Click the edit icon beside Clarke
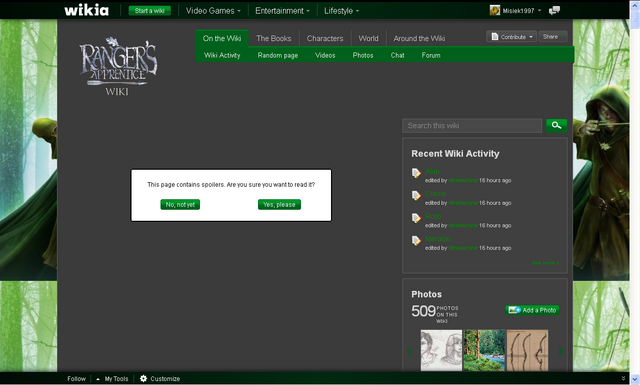This screenshot has height=385, width=640. click(x=416, y=196)
